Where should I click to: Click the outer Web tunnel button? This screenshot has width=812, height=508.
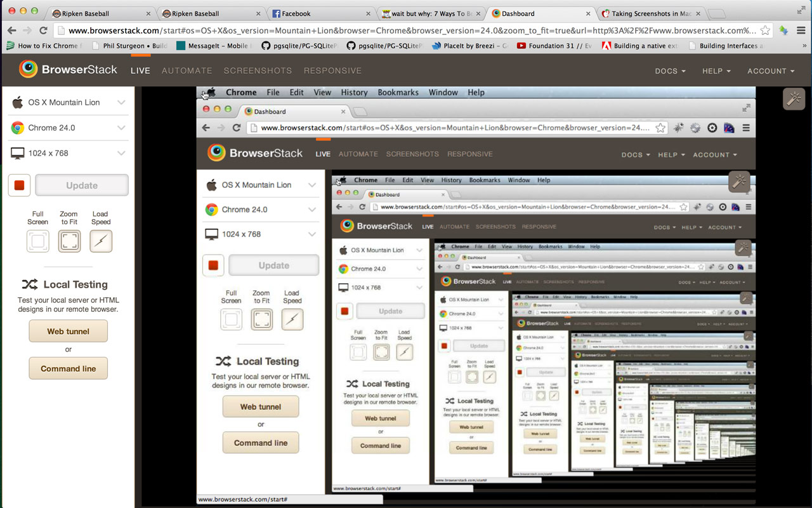[x=69, y=331]
